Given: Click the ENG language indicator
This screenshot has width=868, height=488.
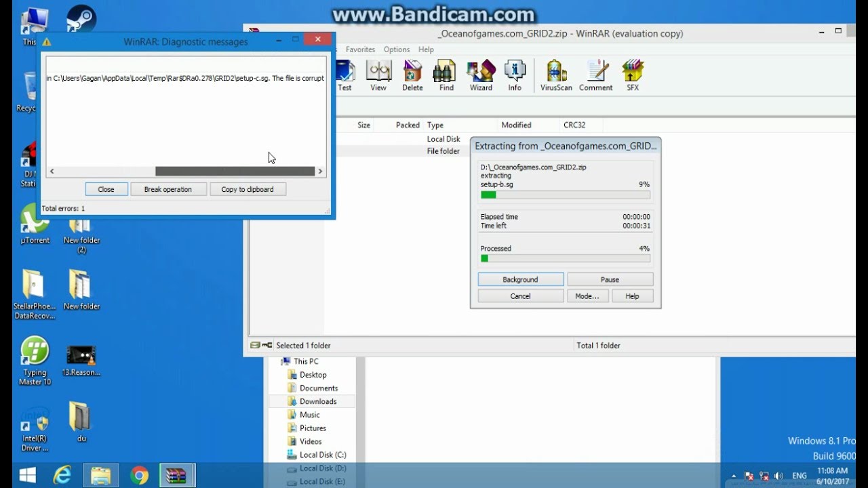Looking at the screenshot, I should coord(800,476).
